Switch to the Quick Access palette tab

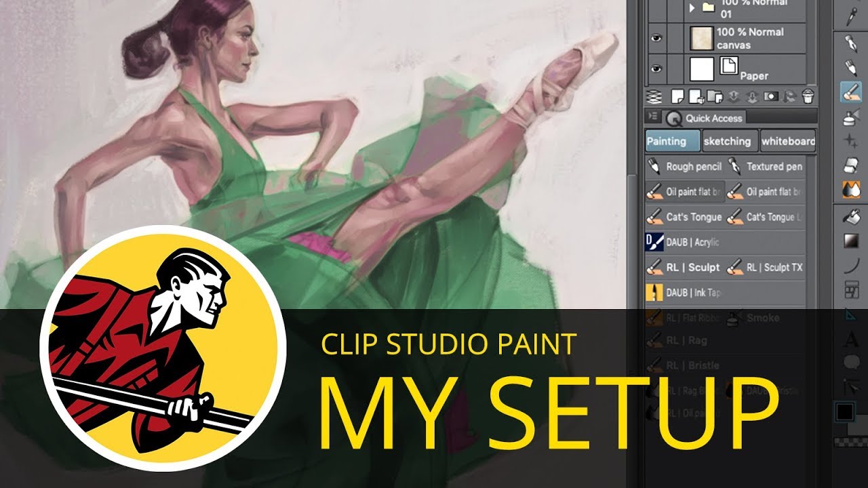tap(705, 118)
